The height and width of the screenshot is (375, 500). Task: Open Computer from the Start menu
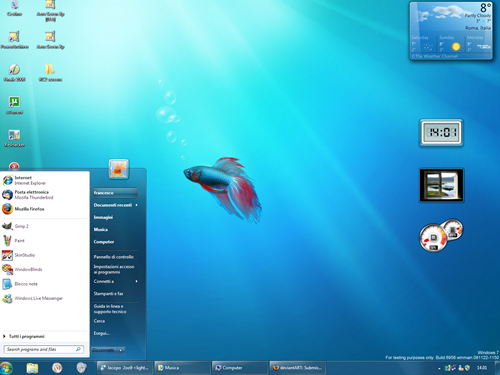tap(104, 242)
